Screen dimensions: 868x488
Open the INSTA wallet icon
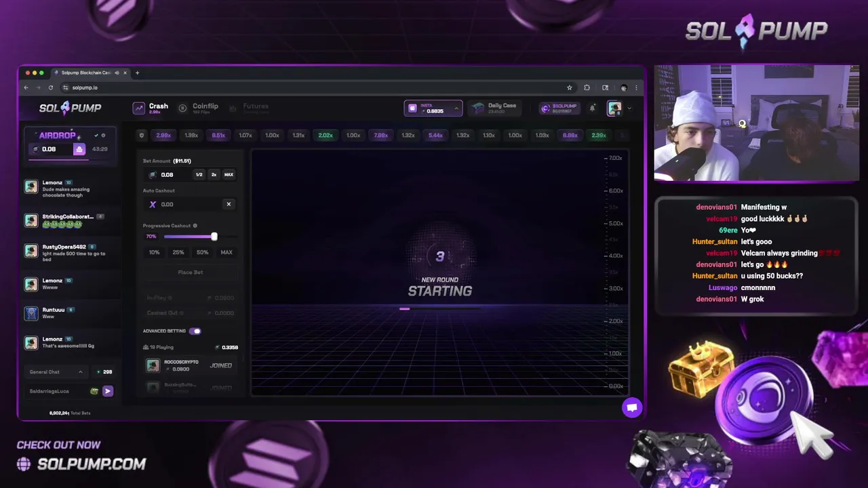coord(412,108)
